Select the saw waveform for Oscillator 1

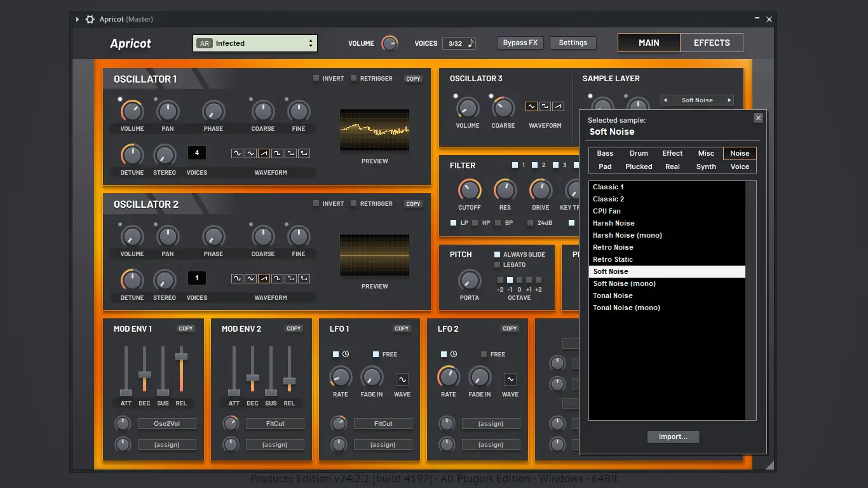pos(264,153)
